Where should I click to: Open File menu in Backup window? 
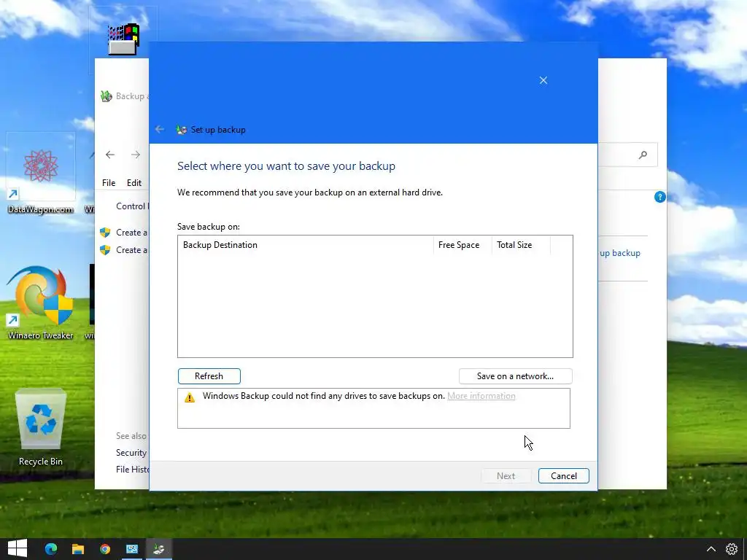pos(109,183)
